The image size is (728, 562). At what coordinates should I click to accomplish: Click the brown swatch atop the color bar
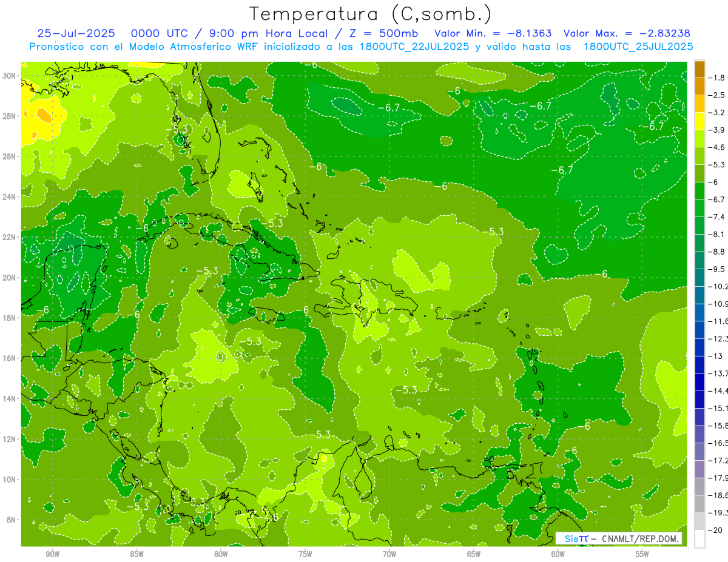pyautogui.click(x=699, y=69)
